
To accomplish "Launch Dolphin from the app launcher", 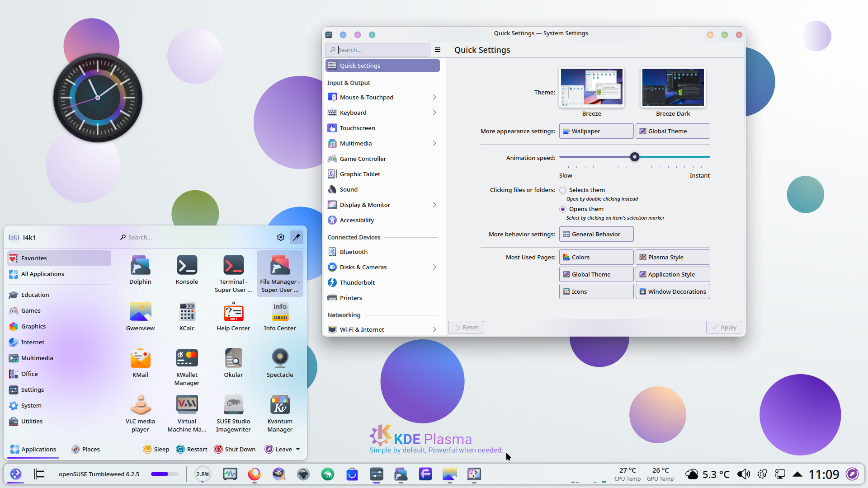I will 140,270.
